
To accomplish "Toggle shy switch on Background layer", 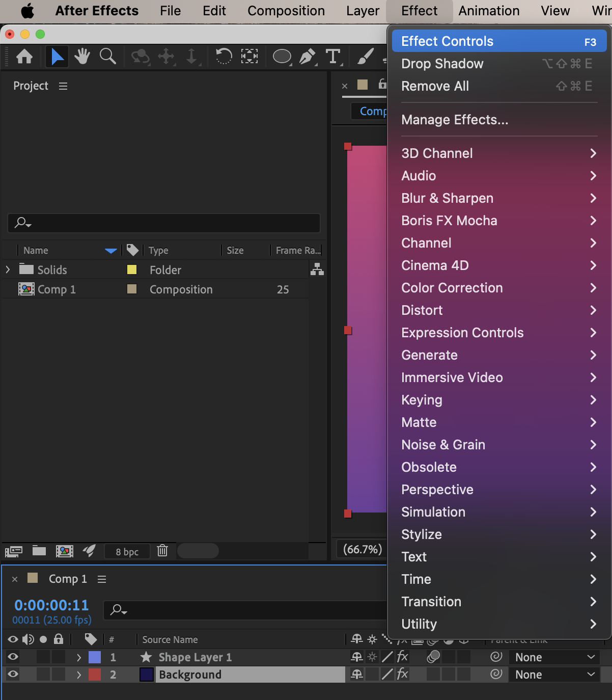I will point(357,675).
